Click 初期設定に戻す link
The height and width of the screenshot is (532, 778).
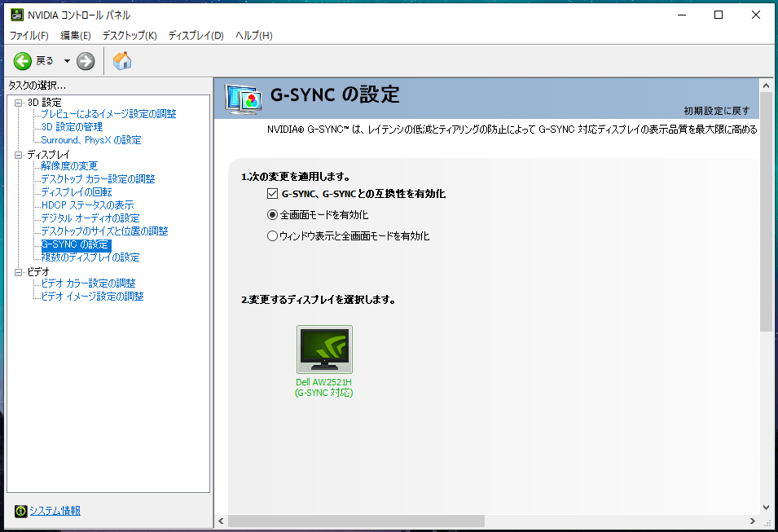click(x=716, y=111)
